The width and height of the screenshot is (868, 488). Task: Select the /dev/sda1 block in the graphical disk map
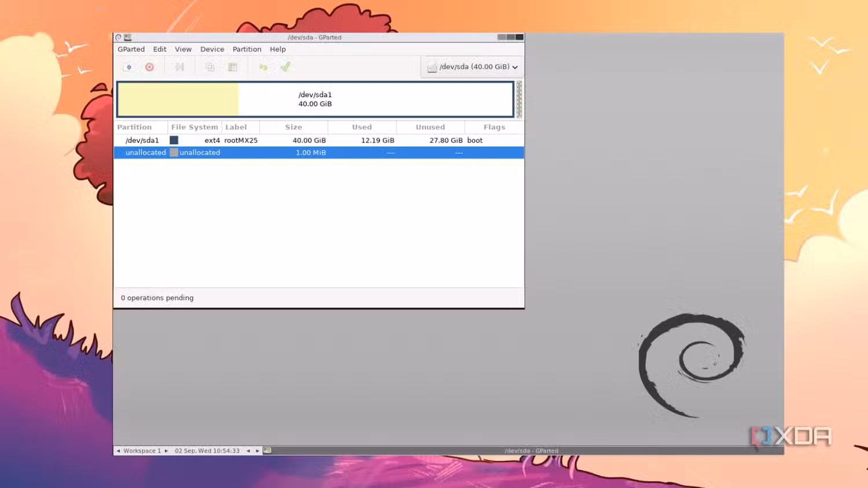click(315, 99)
